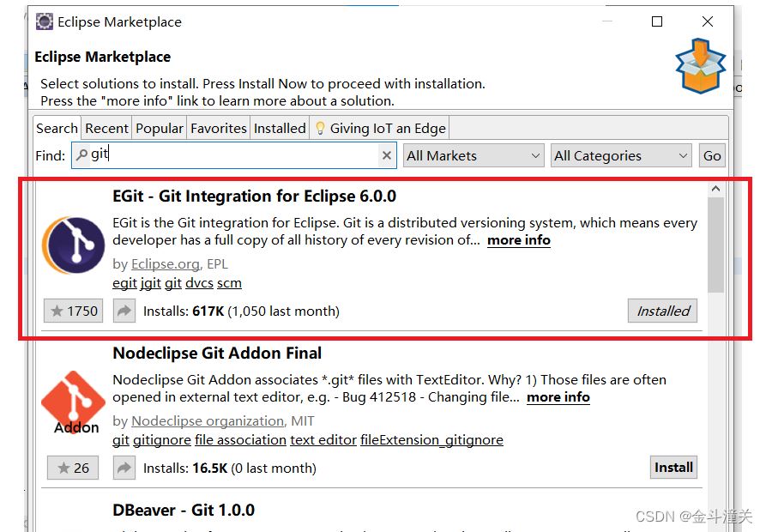This screenshot has width=766, height=532.
Task: Click the Go search button
Action: pos(712,155)
